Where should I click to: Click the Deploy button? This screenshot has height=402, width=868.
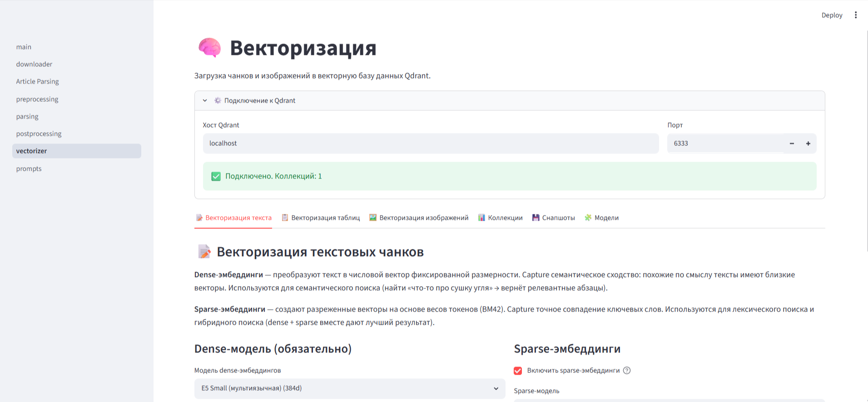point(832,15)
